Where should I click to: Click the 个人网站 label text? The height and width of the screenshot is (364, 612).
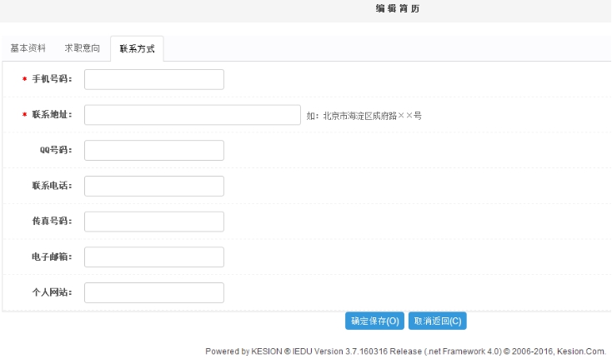pos(52,292)
